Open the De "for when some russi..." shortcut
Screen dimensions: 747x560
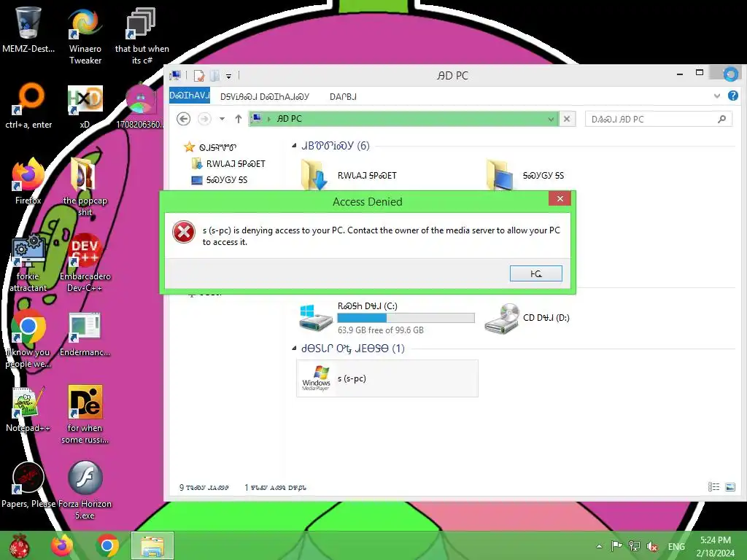tap(85, 414)
